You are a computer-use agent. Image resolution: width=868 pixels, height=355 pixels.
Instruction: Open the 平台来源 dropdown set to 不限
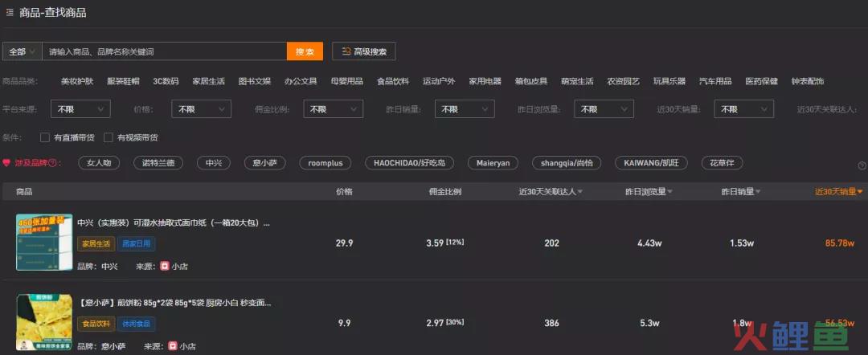[81, 109]
